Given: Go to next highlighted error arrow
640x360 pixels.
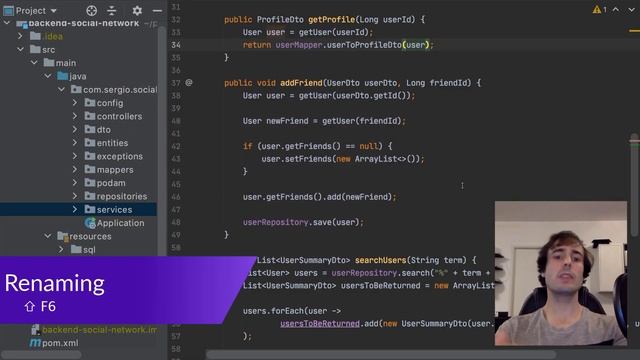Looking at the screenshot, I should (631, 9).
